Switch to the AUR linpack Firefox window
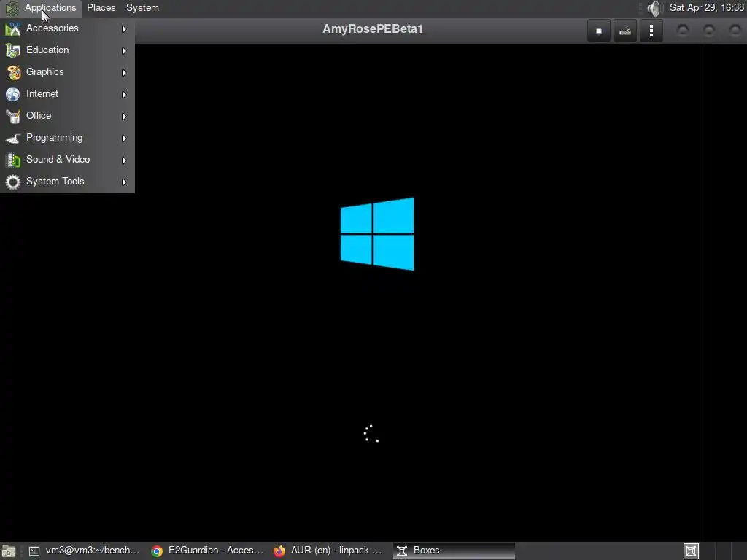Image resolution: width=747 pixels, height=560 pixels. 329,551
